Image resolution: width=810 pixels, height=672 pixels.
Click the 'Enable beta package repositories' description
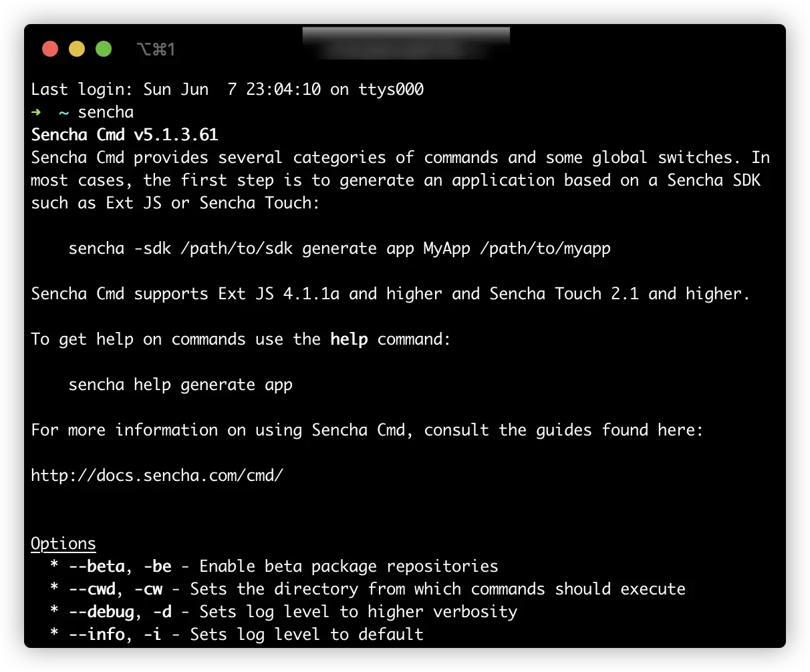pyautogui.click(x=349, y=566)
